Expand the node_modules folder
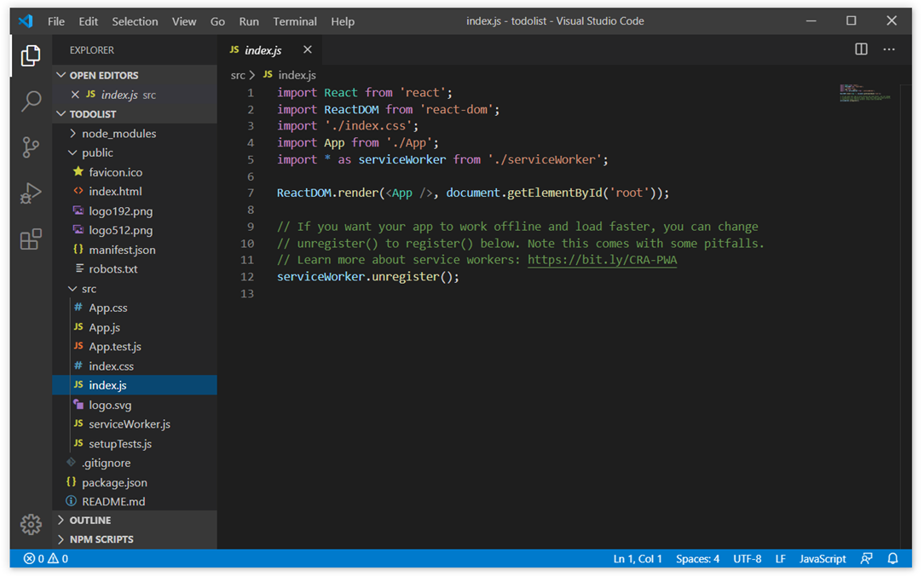 (x=135, y=134)
